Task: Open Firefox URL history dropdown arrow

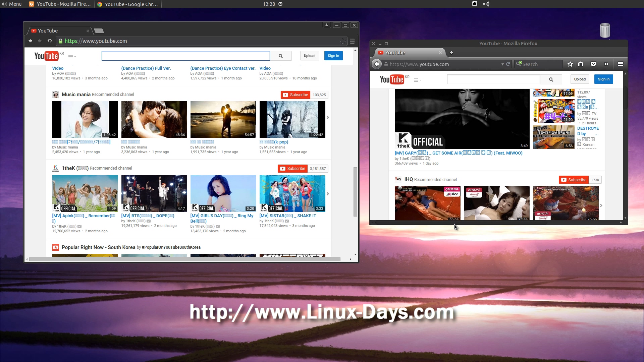Action: (x=502, y=64)
